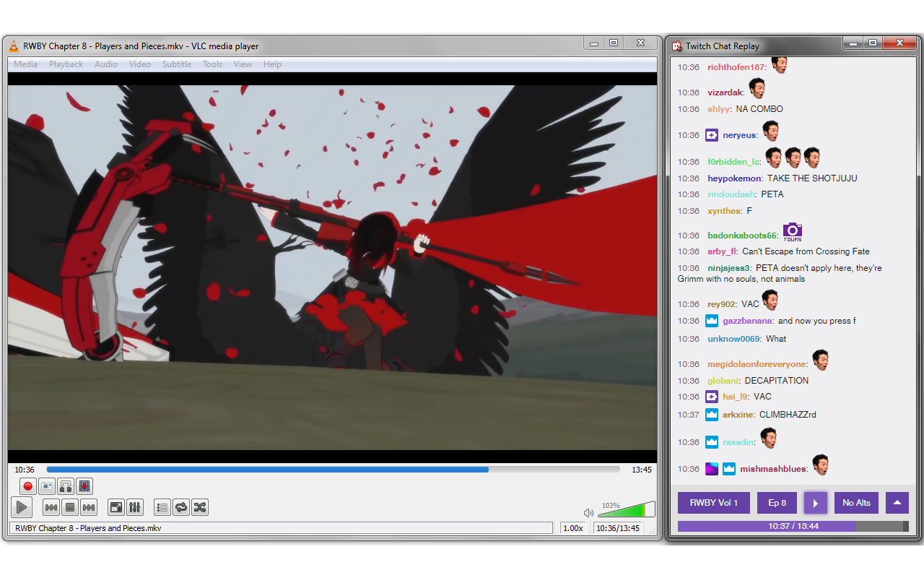
Task: Click username f0rbidden_lc in chat
Action: pyautogui.click(x=733, y=162)
